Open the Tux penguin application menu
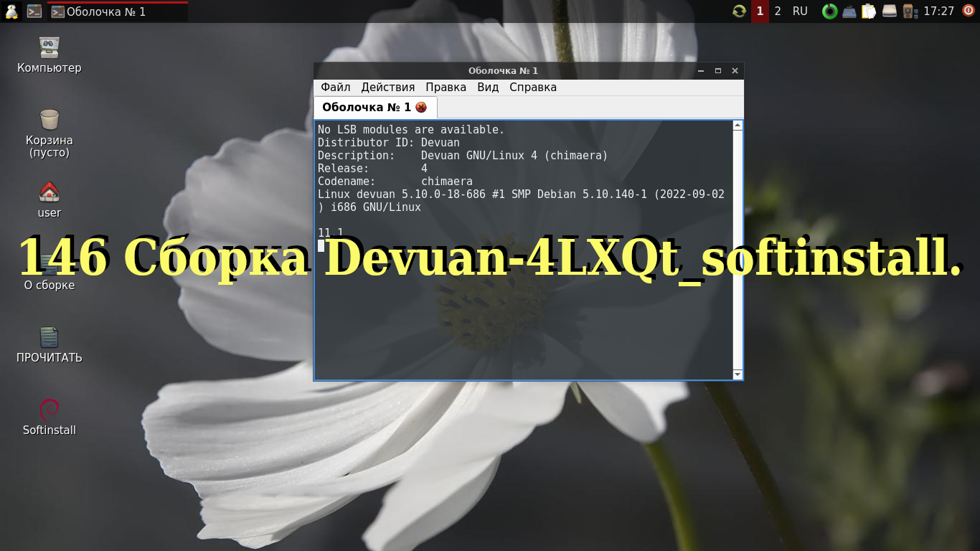The width and height of the screenshot is (980, 551). pyautogui.click(x=11, y=11)
